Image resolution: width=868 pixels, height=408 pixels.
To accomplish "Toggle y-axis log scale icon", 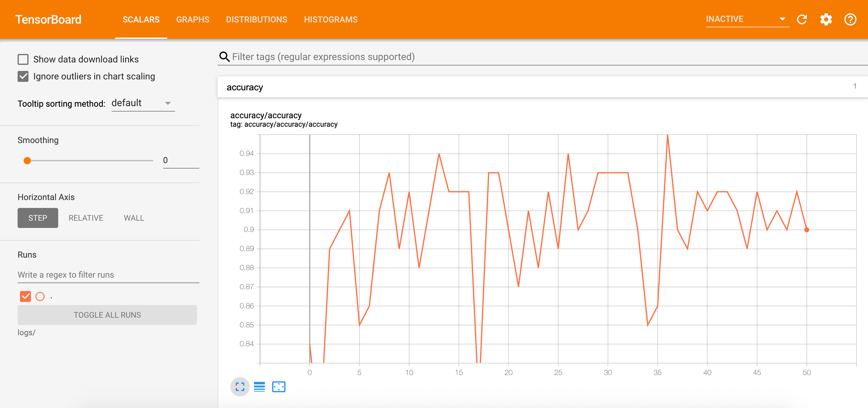I will [259, 387].
